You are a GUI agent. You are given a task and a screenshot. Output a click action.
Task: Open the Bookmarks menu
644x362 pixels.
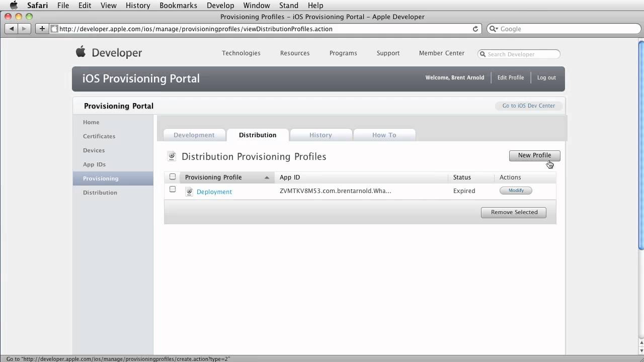tap(179, 6)
